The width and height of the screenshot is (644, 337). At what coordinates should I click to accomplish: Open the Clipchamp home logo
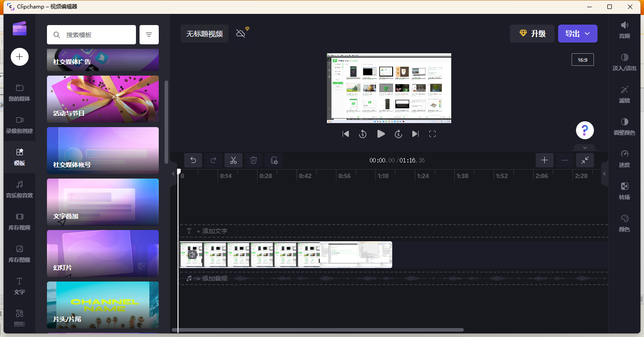point(20,28)
